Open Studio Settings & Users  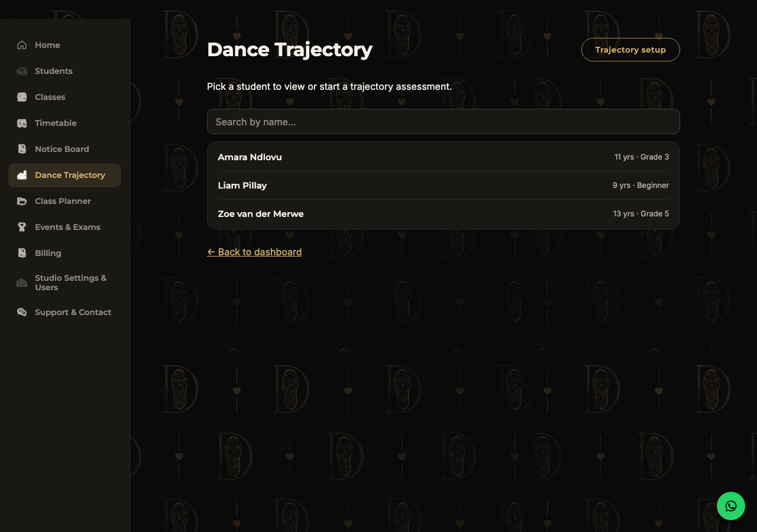tap(64, 283)
